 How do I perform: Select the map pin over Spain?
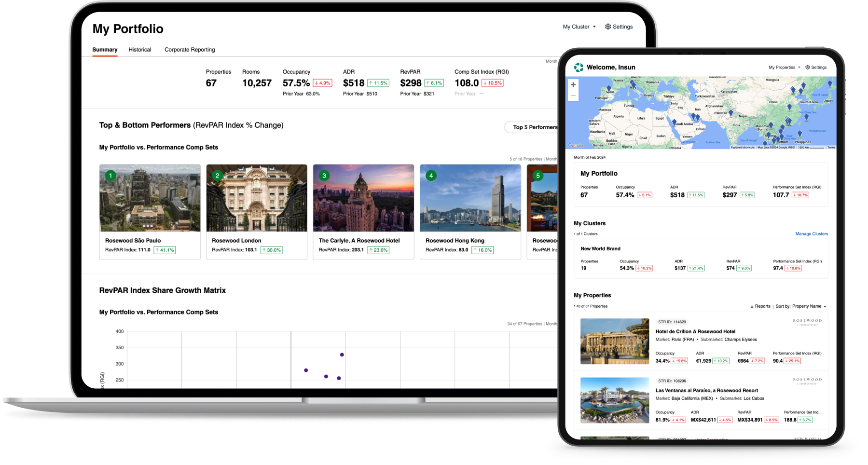point(609,88)
